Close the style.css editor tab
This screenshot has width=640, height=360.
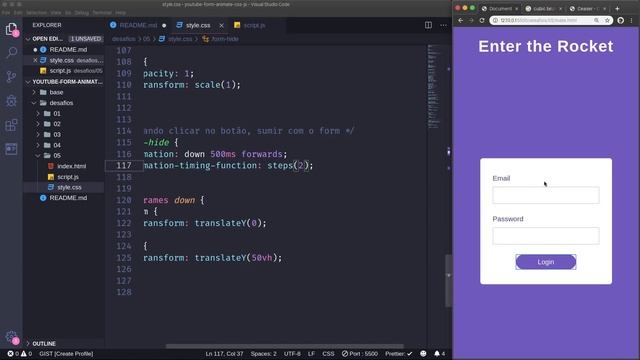222,25
